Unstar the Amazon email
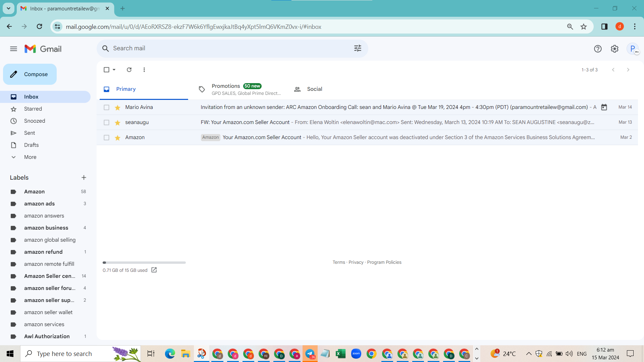Image resolution: width=644 pixels, height=362 pixels. coord(117,137)
